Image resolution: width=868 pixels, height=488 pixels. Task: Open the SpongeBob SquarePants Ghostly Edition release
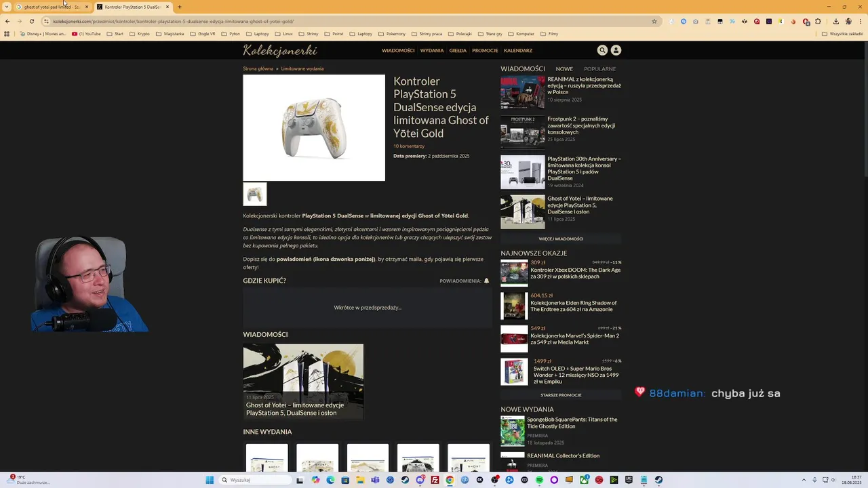572,423
